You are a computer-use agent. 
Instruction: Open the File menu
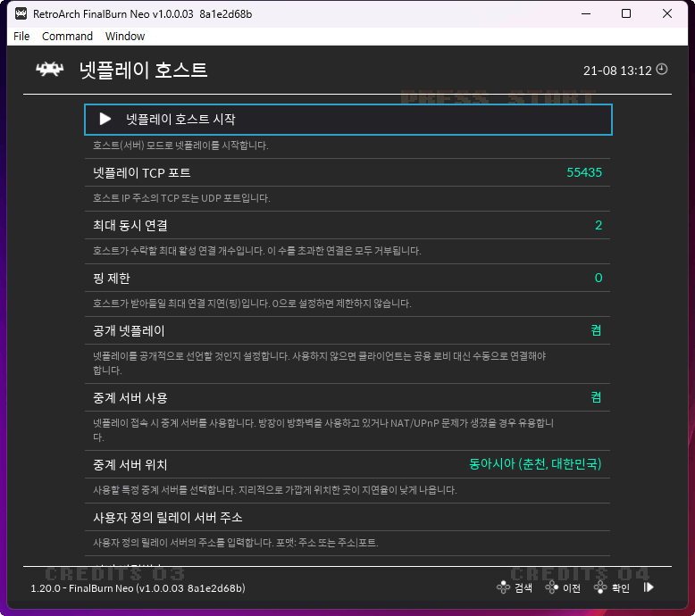click(x=21, y=37)
